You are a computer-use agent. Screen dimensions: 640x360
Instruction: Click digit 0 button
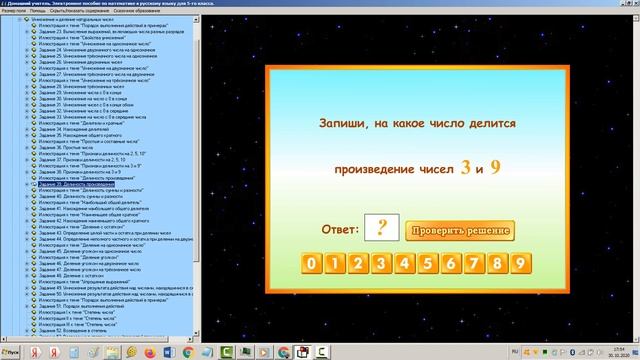311,263
